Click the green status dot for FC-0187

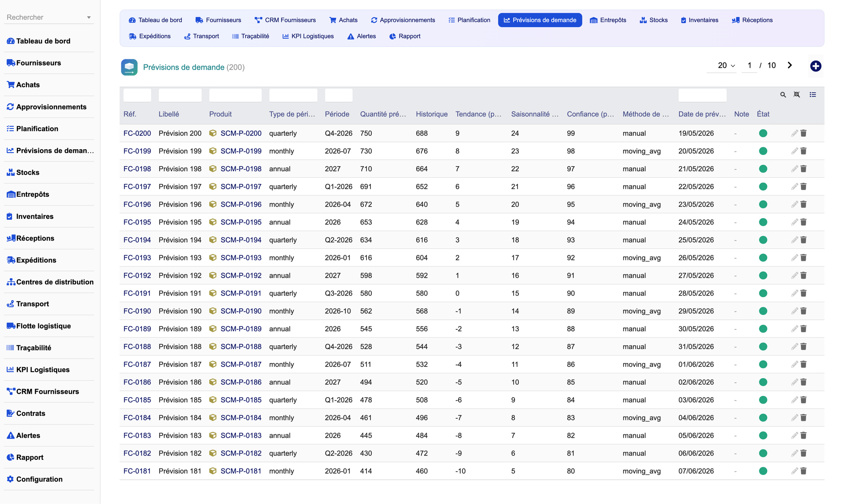[x=763, y=364]
